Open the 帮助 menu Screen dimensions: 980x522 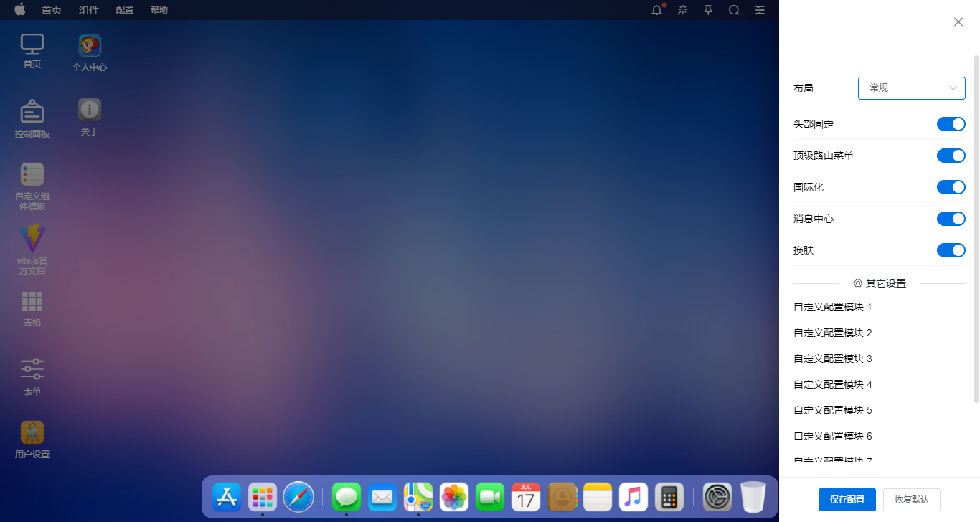point(159,10)
